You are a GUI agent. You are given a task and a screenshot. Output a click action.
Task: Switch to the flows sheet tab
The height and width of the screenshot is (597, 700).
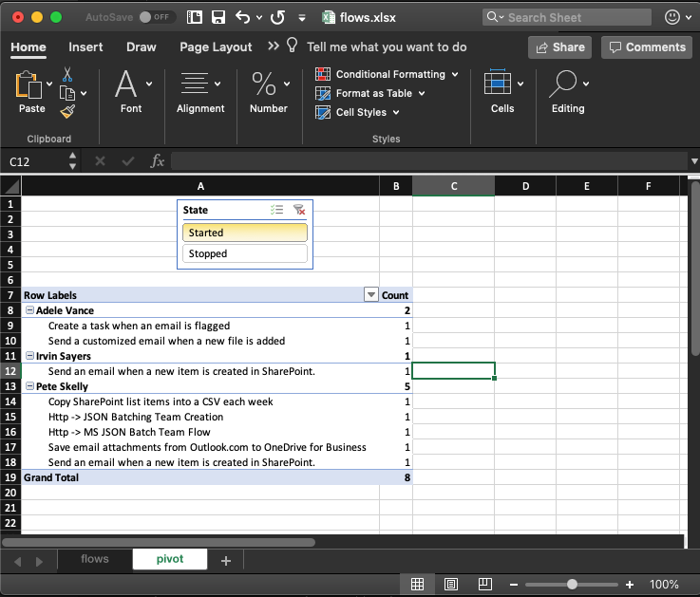(95, 559)
